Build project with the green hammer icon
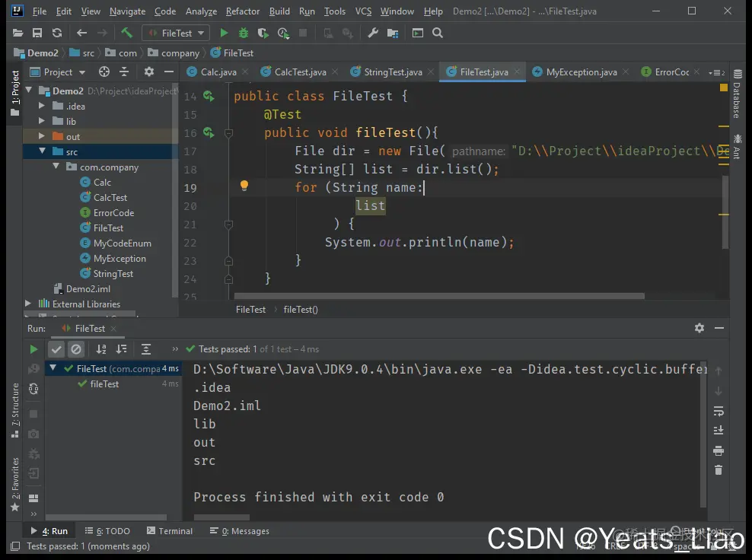The width and height of the screenshot is (752, 560). pyautogui.click(x=126, y=33)
